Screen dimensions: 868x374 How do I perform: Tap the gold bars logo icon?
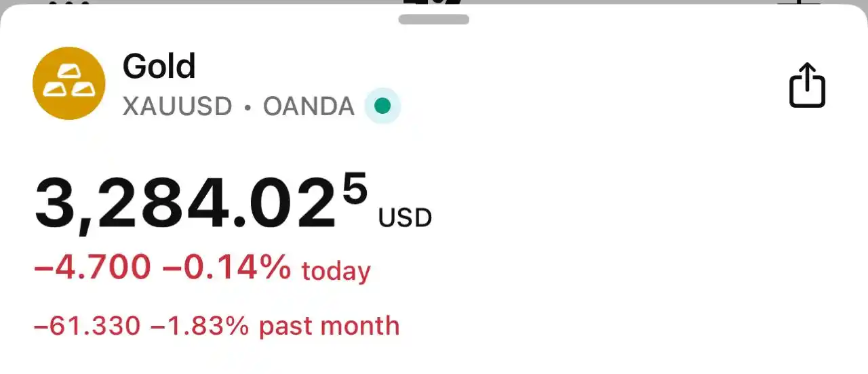69,83
